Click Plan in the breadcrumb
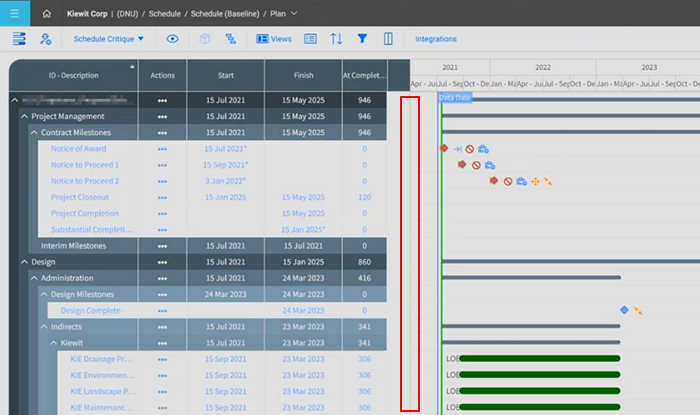The width and height of the screenshot is (700, 415). click(278, 14)
